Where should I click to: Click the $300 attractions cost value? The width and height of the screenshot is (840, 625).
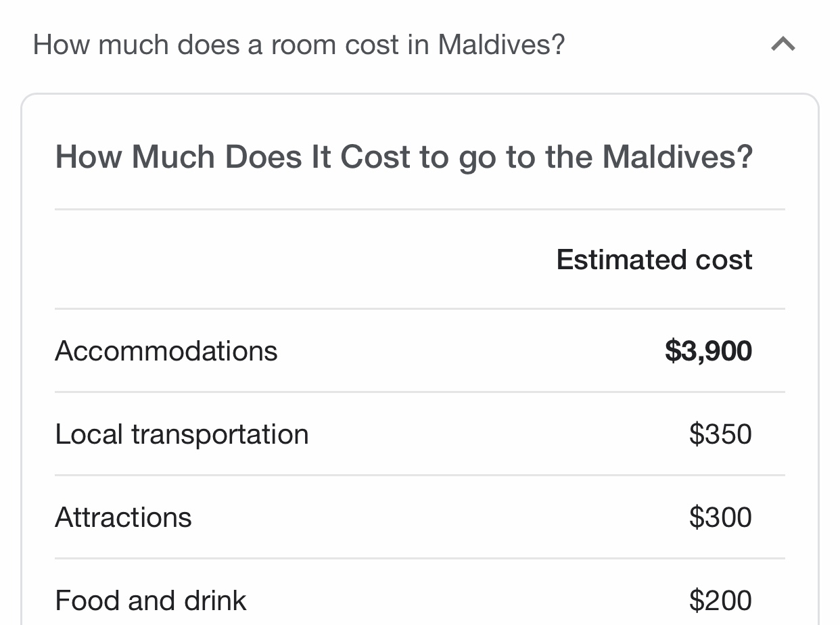(x=720, y=517)
